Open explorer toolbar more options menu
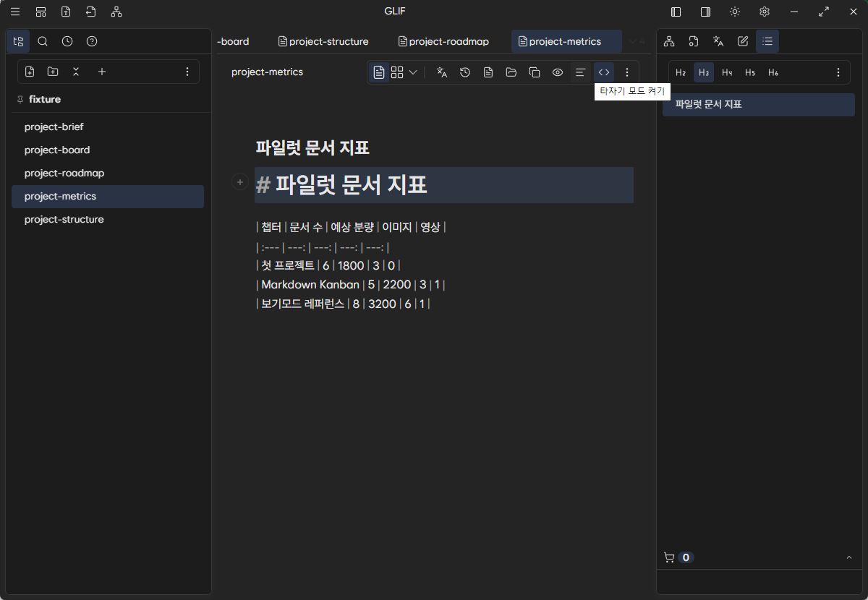 coord(187,72)
